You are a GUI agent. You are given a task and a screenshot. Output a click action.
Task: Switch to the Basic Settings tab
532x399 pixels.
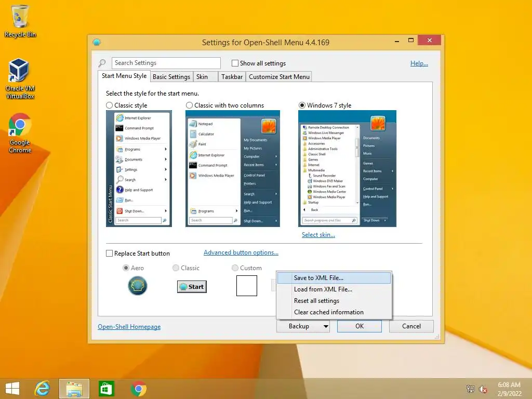(x=171, y=77)
